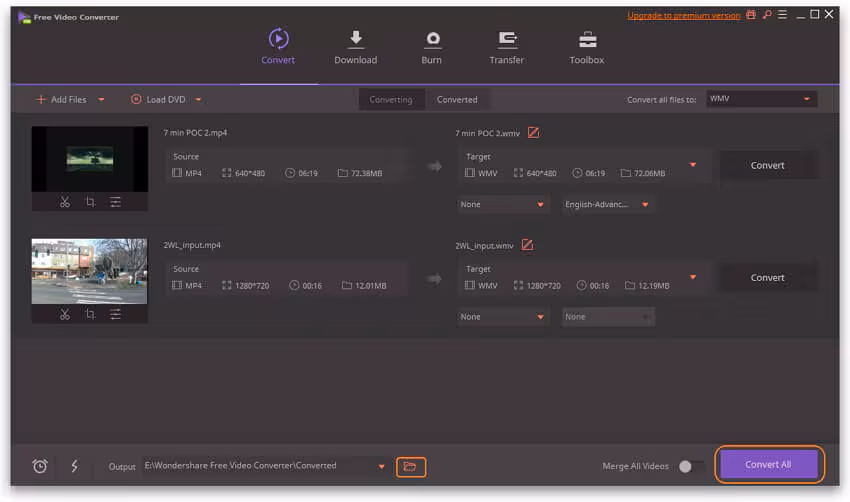The height and width of the screenshot is (502, 850).
Task: Open the output folder icon
Action: coord(411,467)
